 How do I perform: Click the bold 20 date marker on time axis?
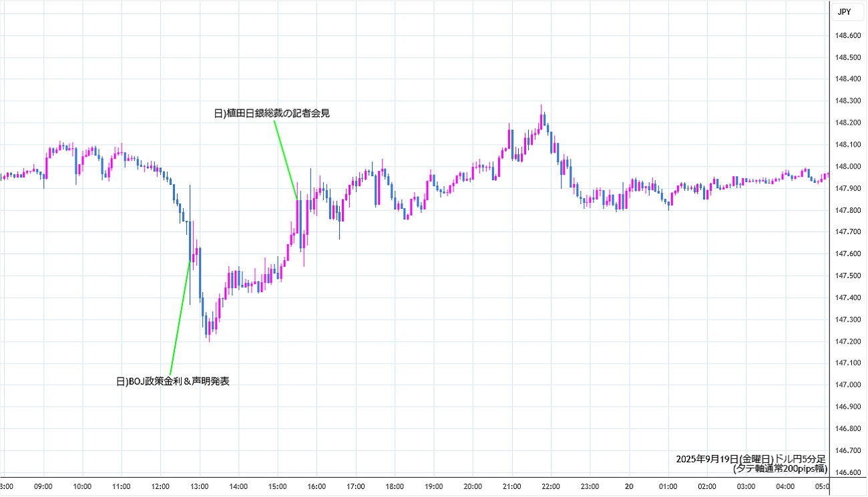629,486
